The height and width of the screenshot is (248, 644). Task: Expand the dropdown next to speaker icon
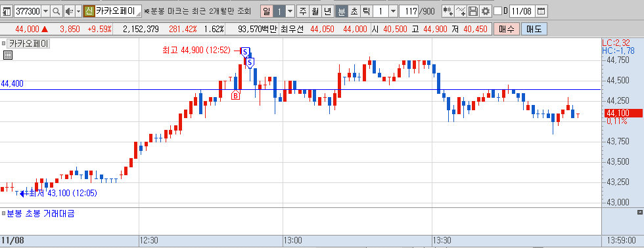coord(78,11)
